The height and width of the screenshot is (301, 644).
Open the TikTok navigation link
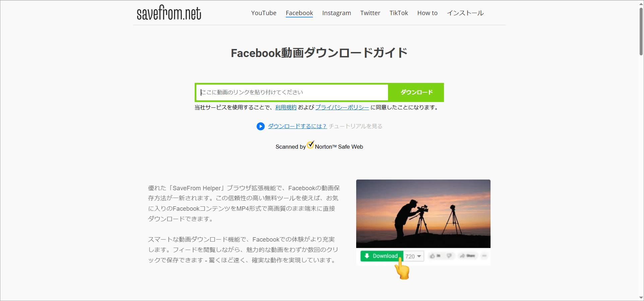pos(399,13)
